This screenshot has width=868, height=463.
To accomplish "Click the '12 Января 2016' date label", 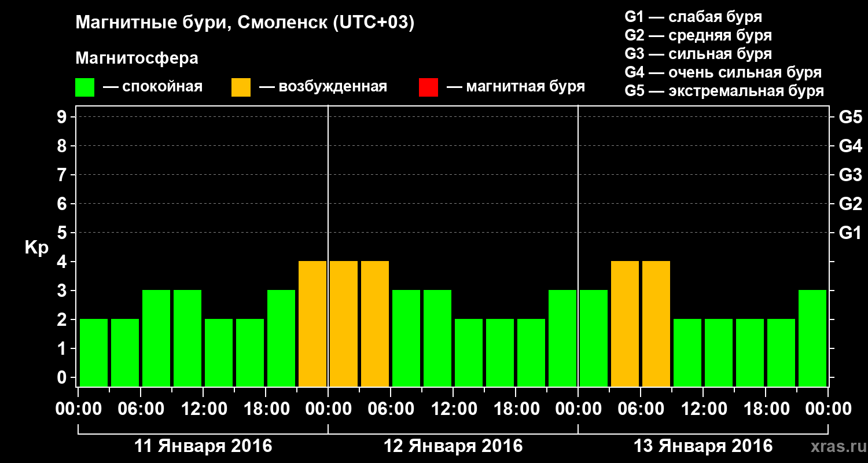I will (x=453, y=446).
